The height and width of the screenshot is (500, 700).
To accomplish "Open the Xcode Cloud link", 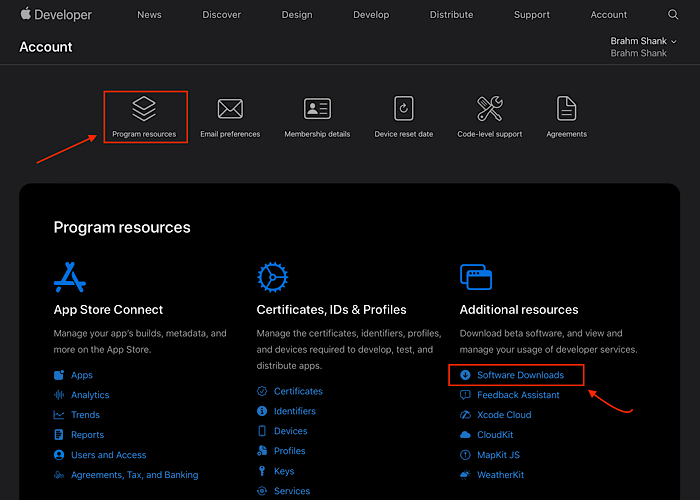I will (x=504, y=415).
